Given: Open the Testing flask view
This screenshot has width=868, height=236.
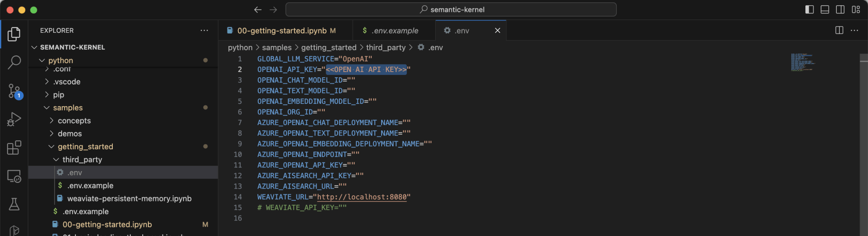Looking at the screenshot, I should point(14,204).
